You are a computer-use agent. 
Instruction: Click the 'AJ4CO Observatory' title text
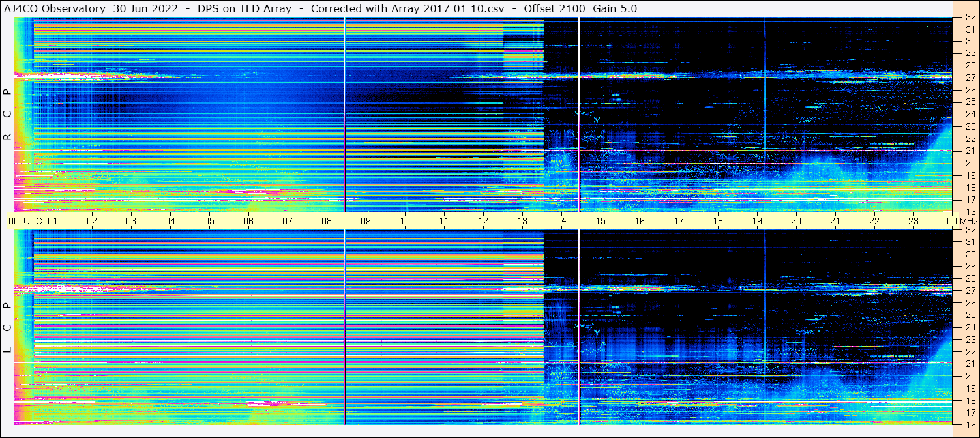(x=55, y=8)
